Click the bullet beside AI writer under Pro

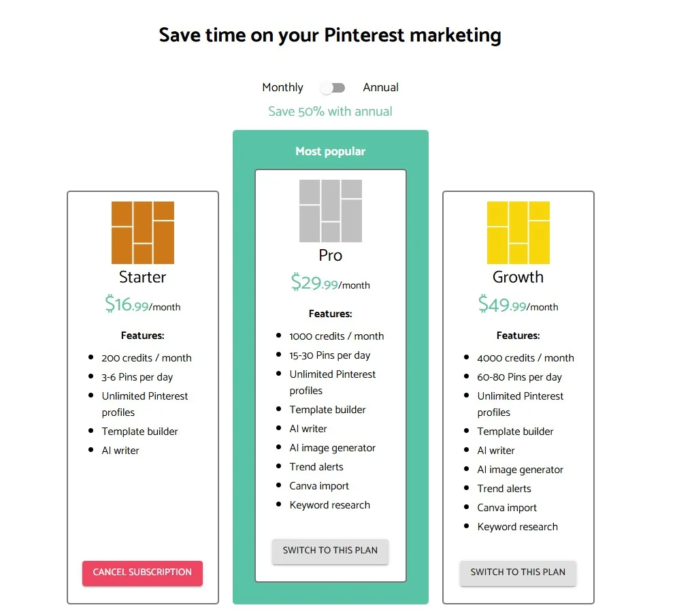[279, 429]
